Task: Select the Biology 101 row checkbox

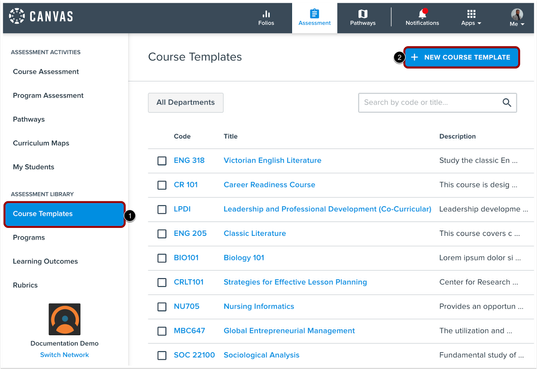Action: 162,258
